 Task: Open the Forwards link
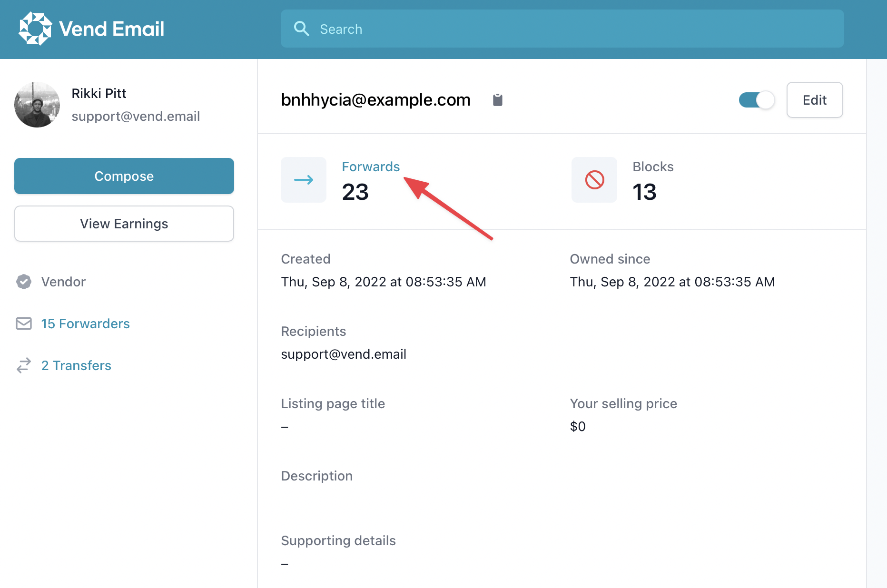371,167
